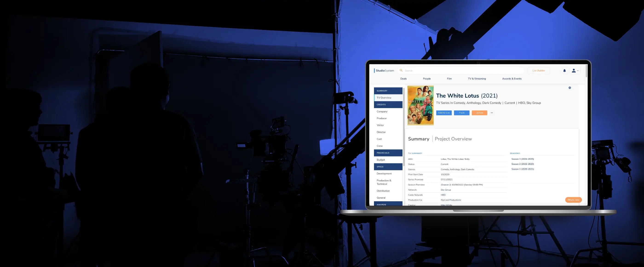This screenshot has width=644, height=267.
Task: Open Cast under the Credits section
Action: click(379, 139)
